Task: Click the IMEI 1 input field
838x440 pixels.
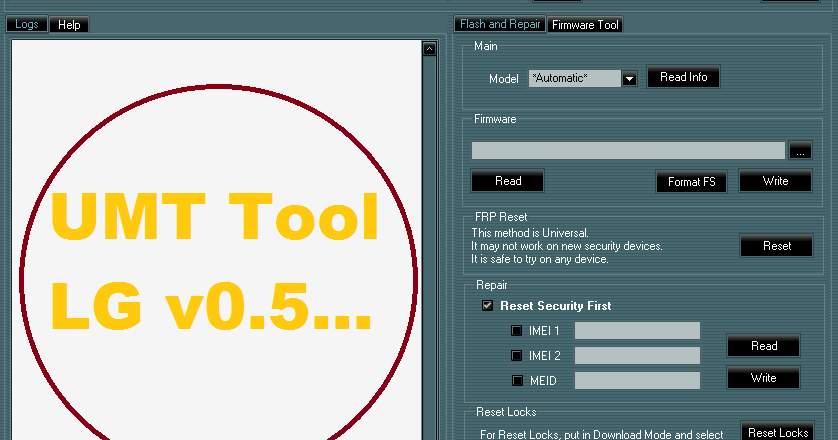Action: [x=637, y=331]
